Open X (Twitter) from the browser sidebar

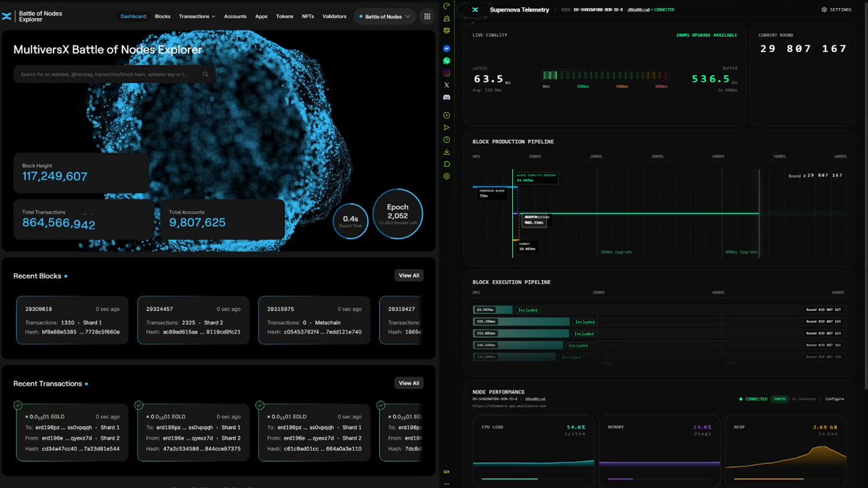[x=447, y=85]
